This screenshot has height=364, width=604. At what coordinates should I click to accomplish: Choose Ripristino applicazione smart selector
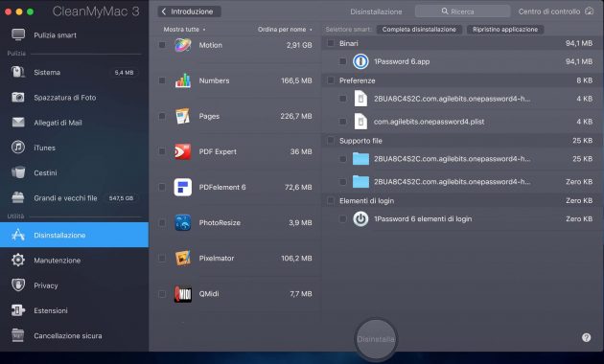click(505, 30)
